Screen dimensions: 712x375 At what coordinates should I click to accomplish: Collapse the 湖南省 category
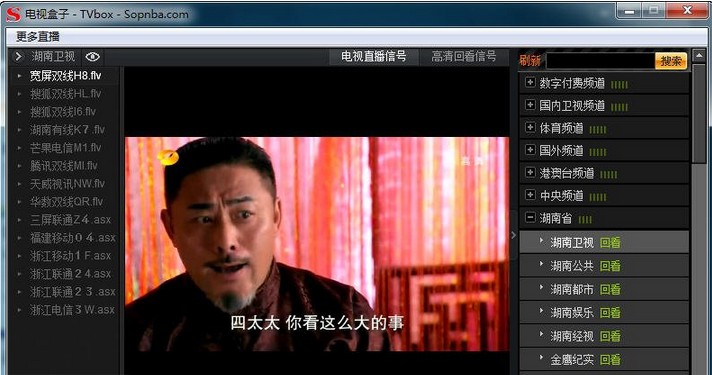click(x=530, y=217)
